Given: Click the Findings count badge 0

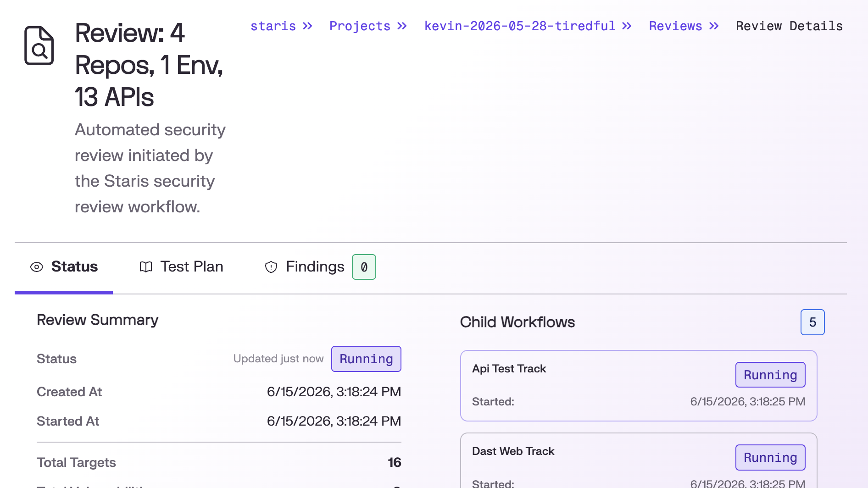Looking at the screenshot, I should coord(364,267).
